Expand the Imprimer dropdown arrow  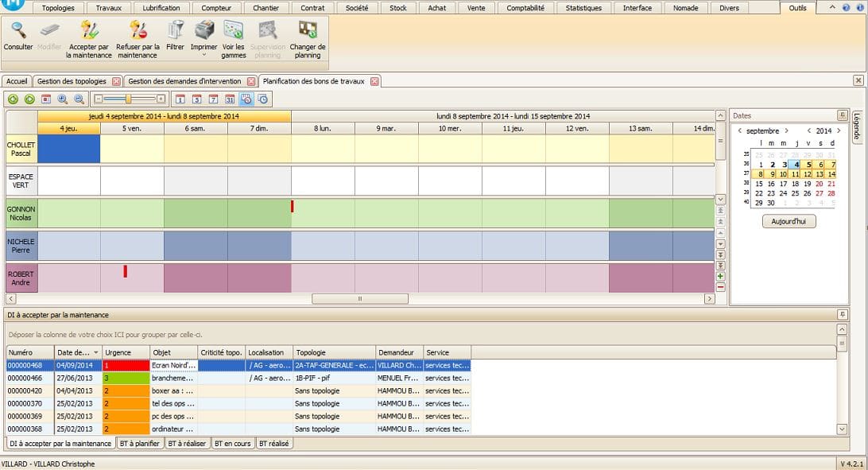204,56
